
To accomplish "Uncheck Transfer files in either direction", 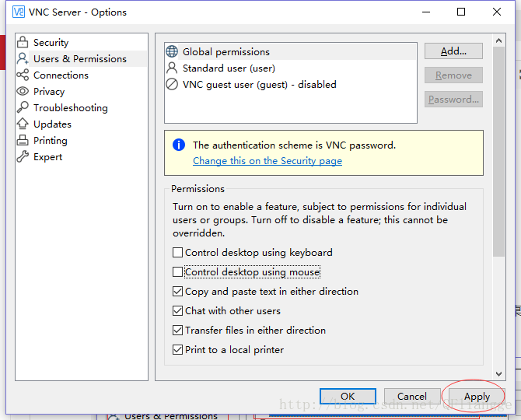I will point(178,331).
